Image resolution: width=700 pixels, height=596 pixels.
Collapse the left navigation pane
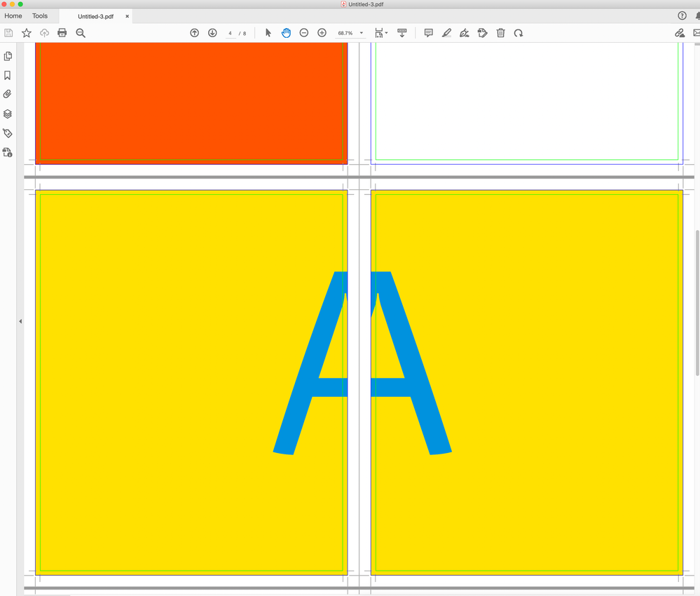(20, 320)
